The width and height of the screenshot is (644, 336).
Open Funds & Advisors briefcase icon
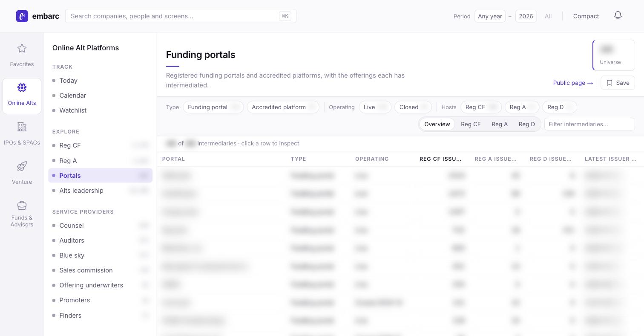coord(22,206)
